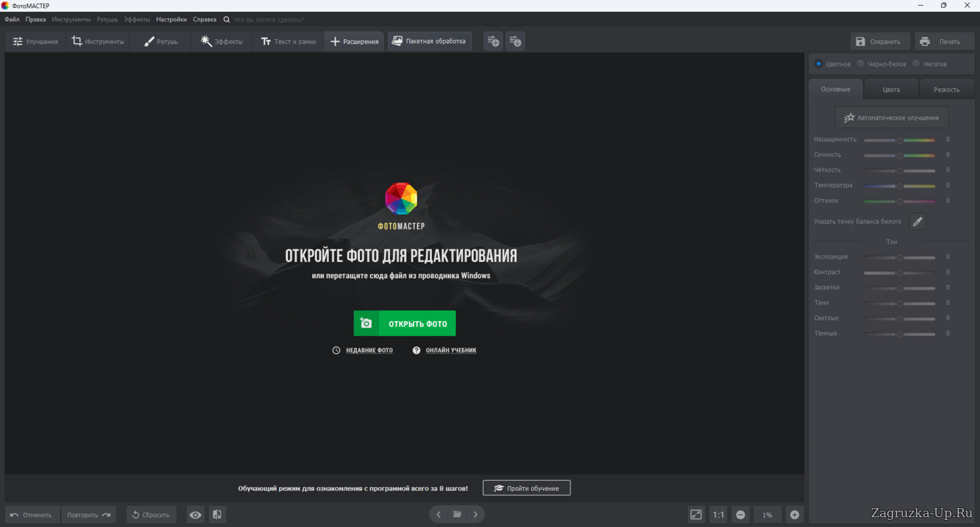Set zoom to 1:1 scale
This screenshot has height=527, width=980.
[x=719, y=515]
